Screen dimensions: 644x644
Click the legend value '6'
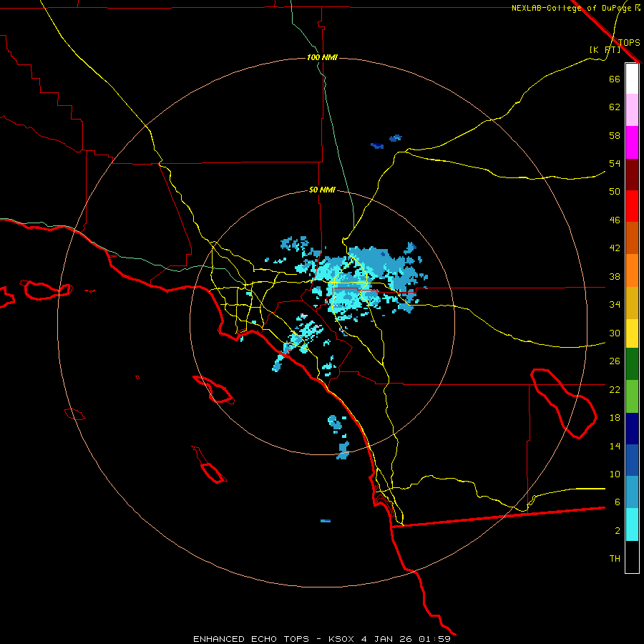tap(617, 502)
